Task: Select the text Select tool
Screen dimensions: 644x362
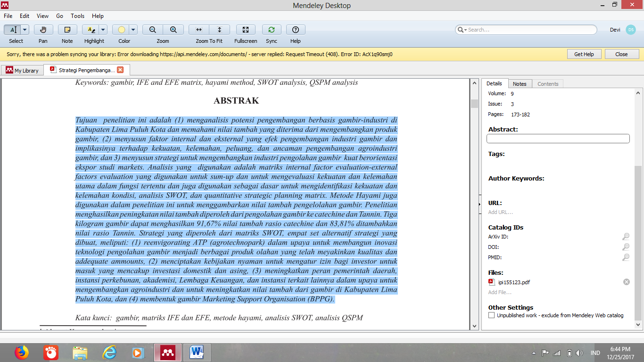Action: [x=12, y=30]
